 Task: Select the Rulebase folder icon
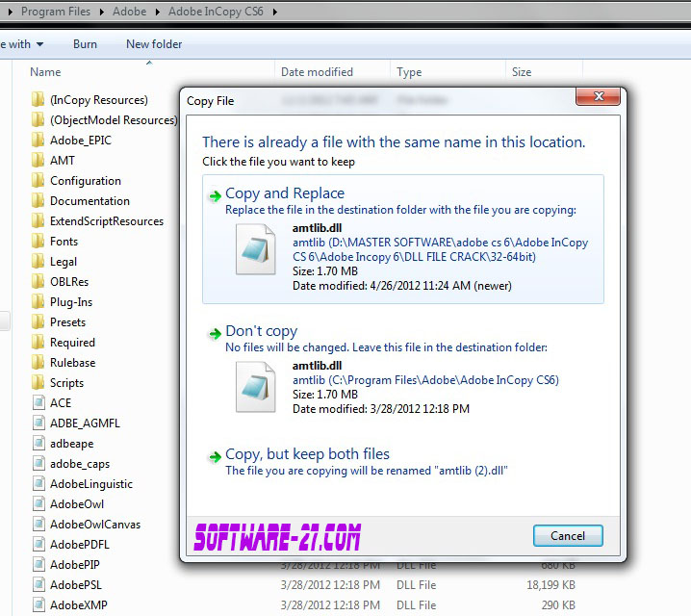38,363
